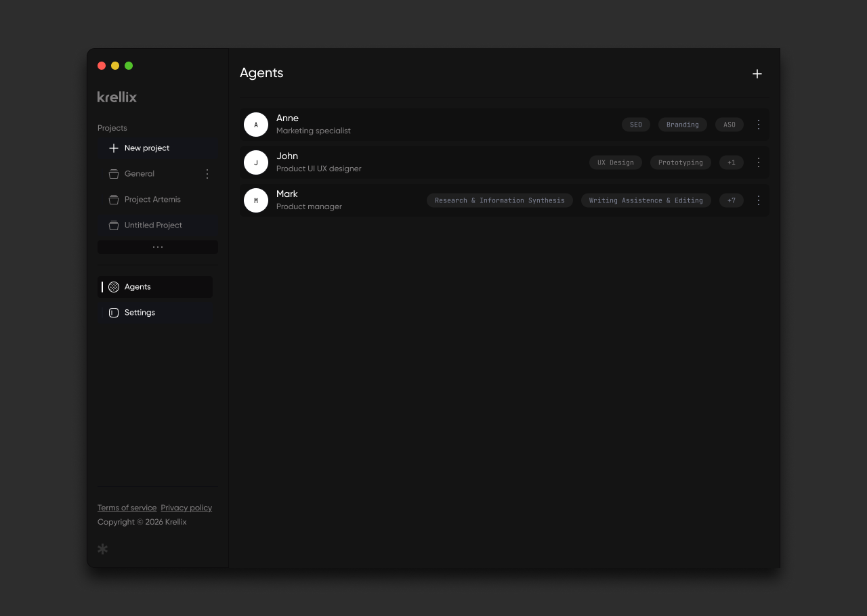Open the Terms of service link
Image resolution: width=867 pixels, height=616 pixels.
click(x=127, y=508)
